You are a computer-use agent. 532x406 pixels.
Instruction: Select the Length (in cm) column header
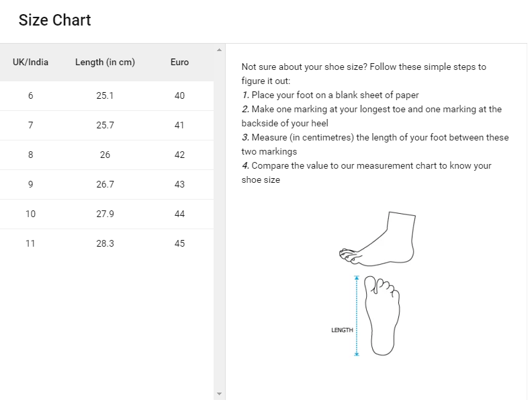tap(105, 62)
